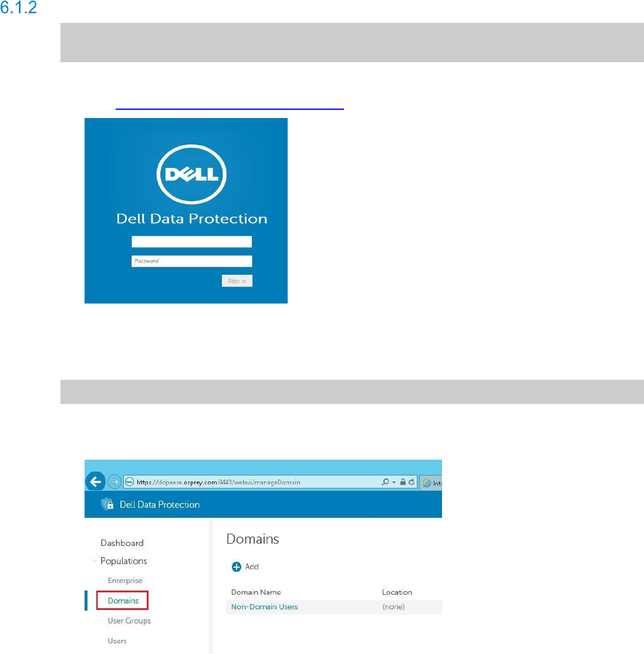Click the shield lock icon in blue header
This screenshot has height=654, width=644.
click(x=107, y=504)
